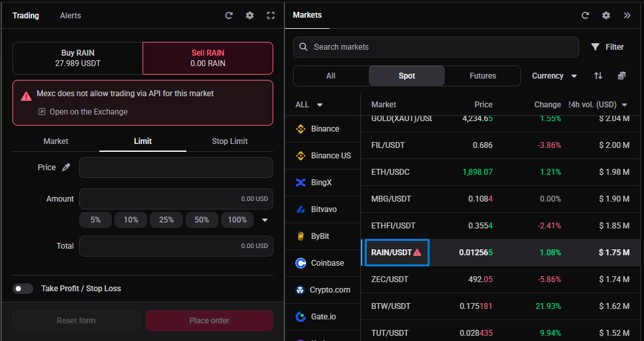Viewport: 644px width, 341px height.
Task: Expand Trading panel to fullscreen
Action: click(x=271, y=16)
